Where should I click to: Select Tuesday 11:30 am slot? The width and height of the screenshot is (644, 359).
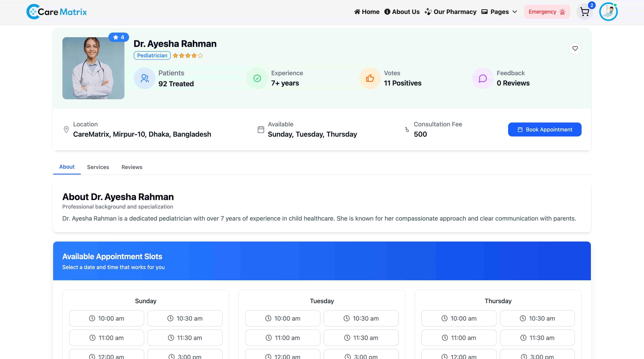(361, 338)
